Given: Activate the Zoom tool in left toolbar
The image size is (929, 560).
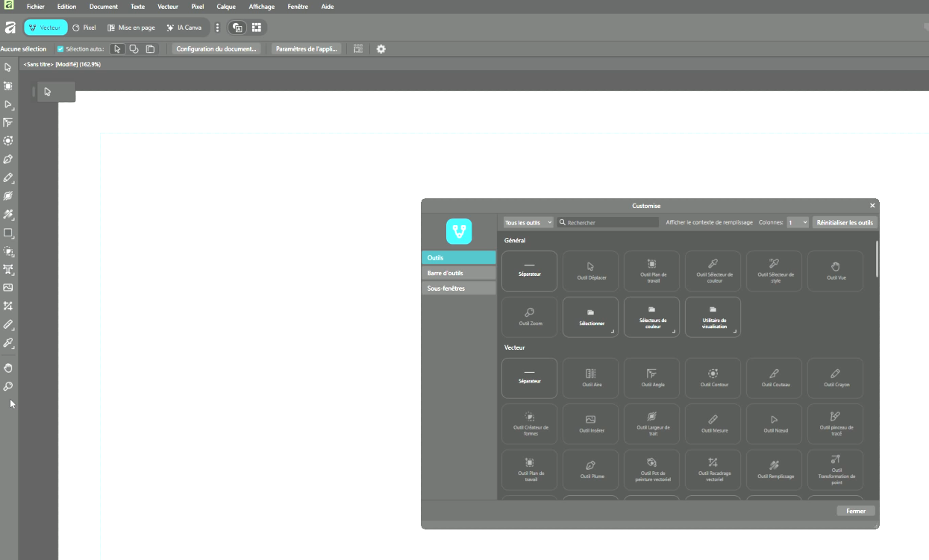Looking at the screenshot, I should pyautogui.click(x=8, y=386).
